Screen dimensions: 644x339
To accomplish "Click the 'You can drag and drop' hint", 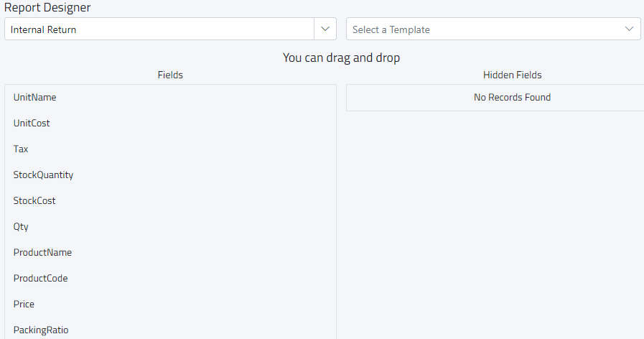I will point(341,58).
